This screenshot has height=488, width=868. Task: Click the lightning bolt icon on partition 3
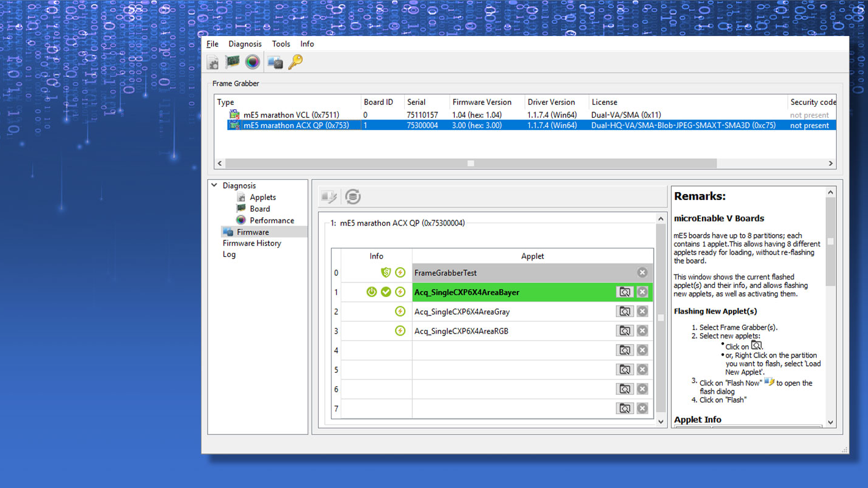coord(400,331)
